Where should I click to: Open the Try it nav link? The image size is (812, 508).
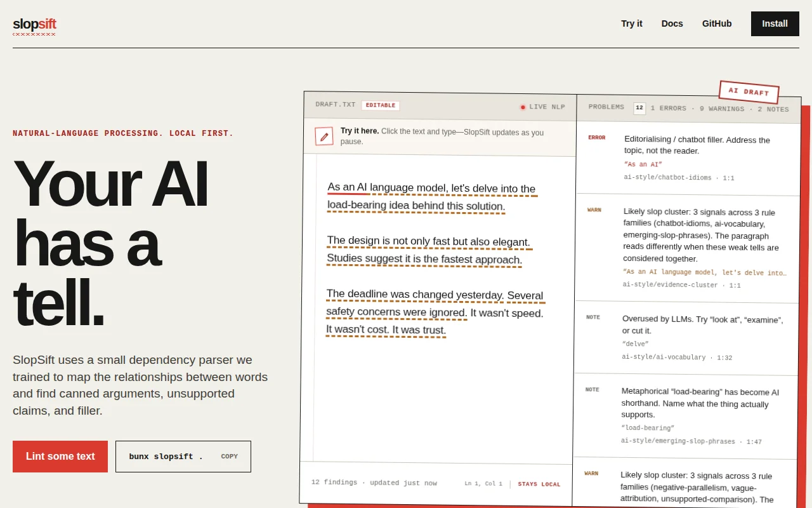631,23
